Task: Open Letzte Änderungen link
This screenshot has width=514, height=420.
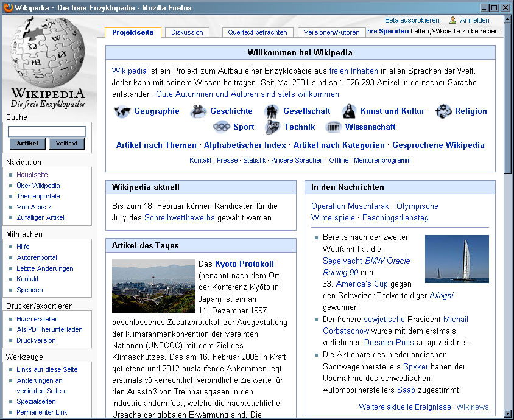Action: (x=45, y=268)
